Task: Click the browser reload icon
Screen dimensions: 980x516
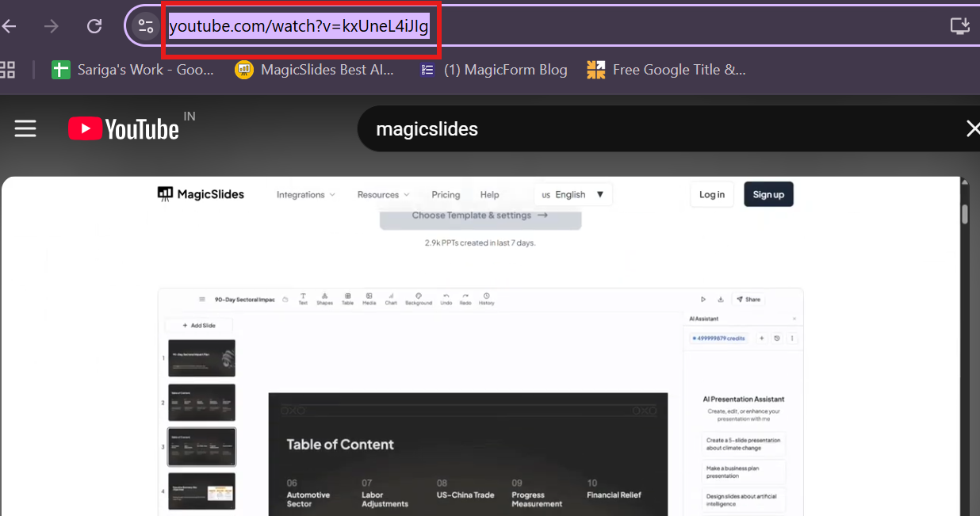Action: pyautogui.click(x=94, y=26)
